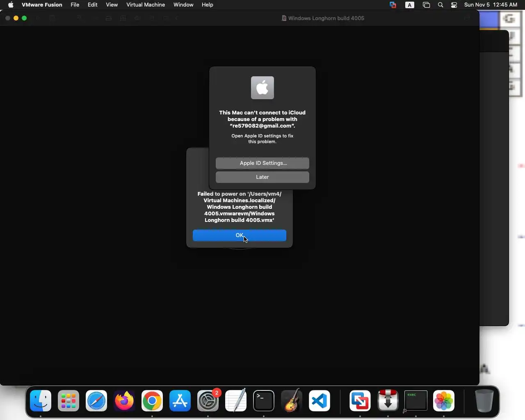525x420 pixels.
Task: Click OK in the failed power-on dialog
Action: click(x=240, y=235)
